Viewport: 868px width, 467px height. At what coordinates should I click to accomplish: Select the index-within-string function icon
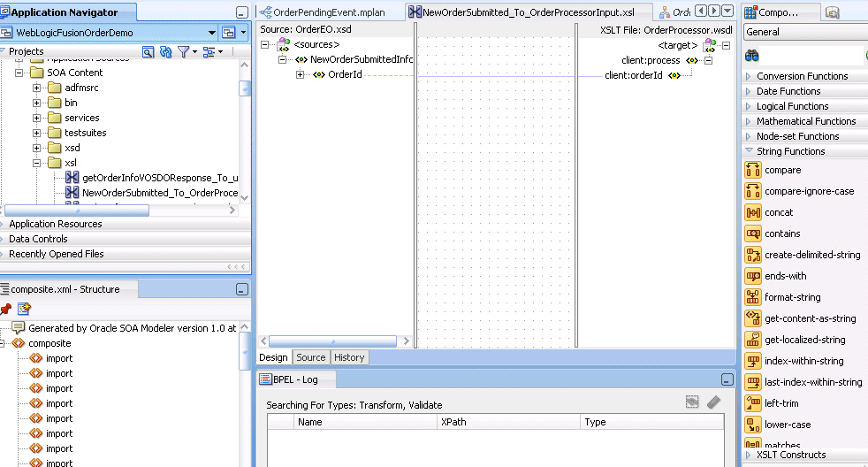(x=752, y=361)
